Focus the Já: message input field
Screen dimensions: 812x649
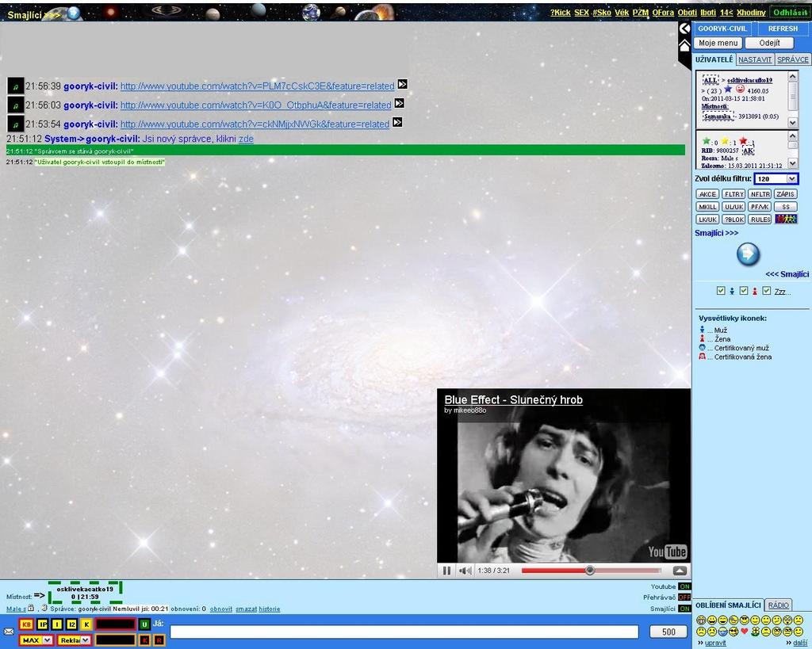pos(404,632)
